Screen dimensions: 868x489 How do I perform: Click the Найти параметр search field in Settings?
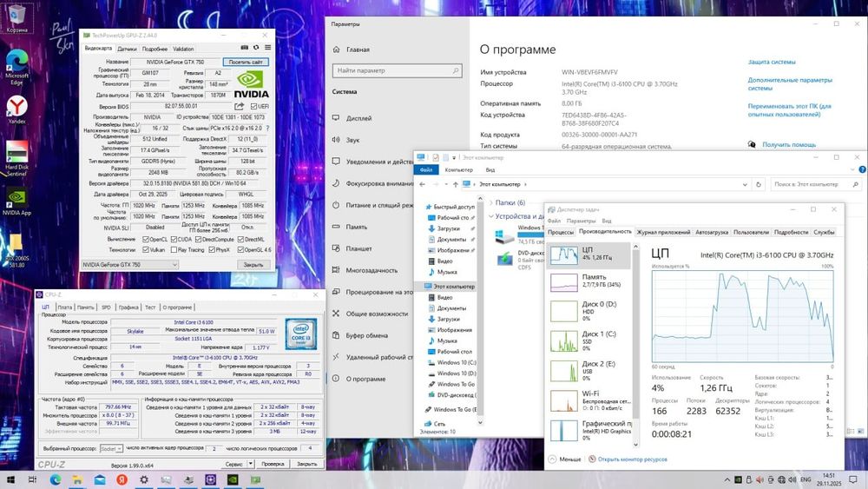397,70
